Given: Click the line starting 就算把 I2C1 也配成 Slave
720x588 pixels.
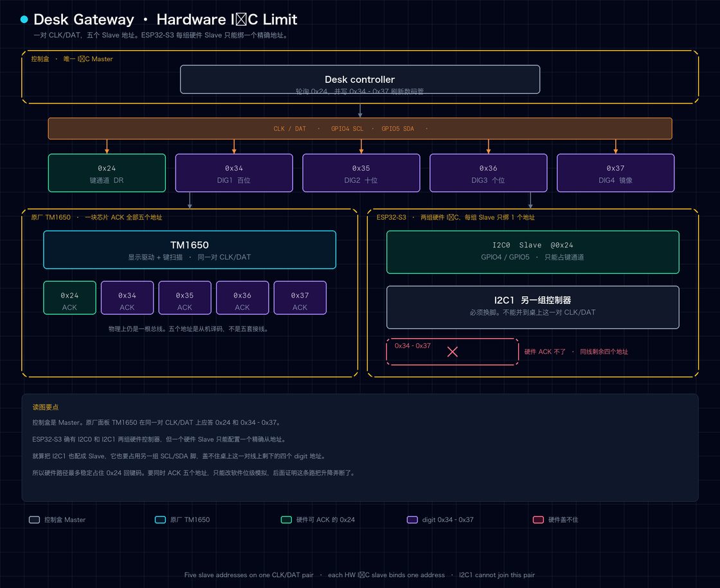Looking at the screenshot, I should 179,456.
